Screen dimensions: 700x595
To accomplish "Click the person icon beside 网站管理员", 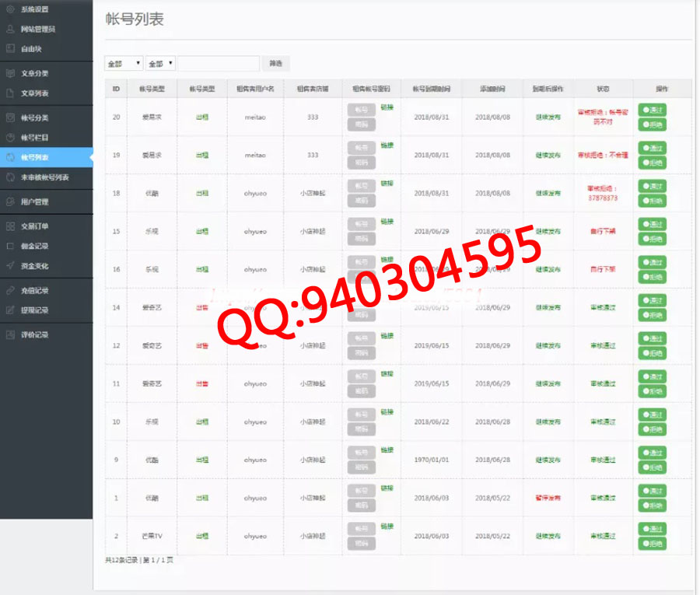I will tap(10, 29).
